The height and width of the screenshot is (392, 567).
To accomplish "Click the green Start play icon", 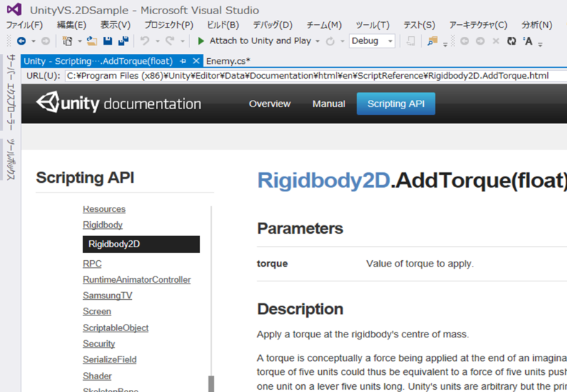I will (201, 41).
